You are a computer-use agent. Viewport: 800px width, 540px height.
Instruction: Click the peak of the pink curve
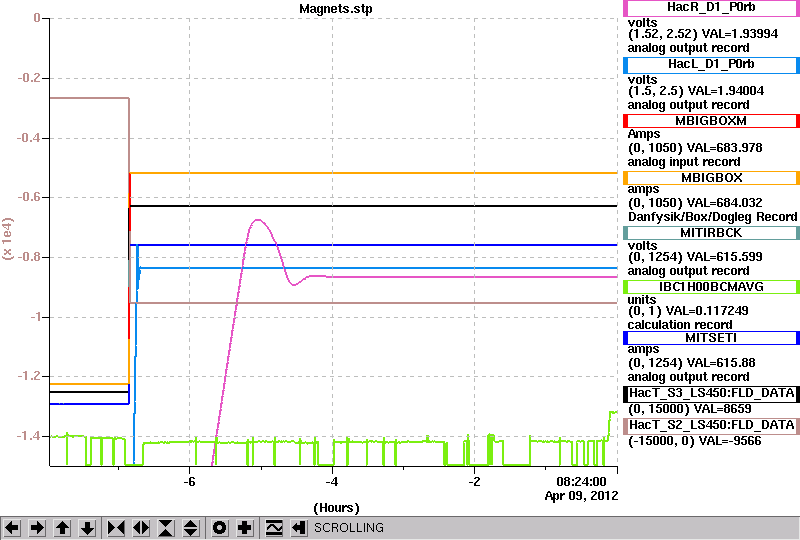point(258,220)
